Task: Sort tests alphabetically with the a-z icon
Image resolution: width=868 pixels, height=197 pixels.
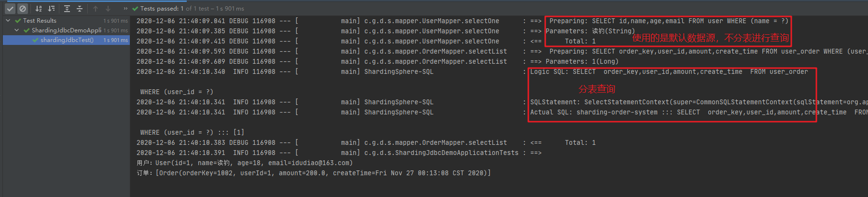Action: [39, 9]
